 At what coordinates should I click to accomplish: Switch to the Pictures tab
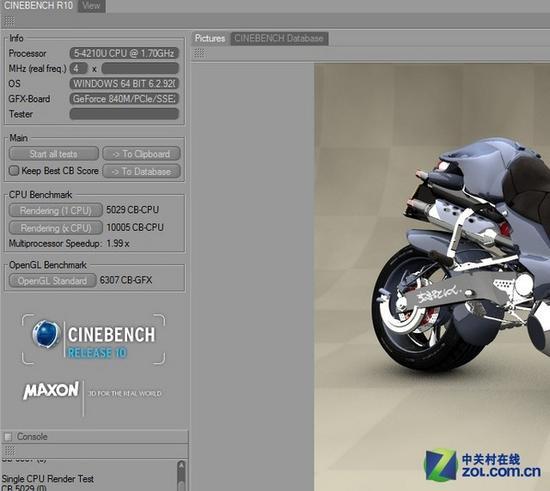point(210,38)
